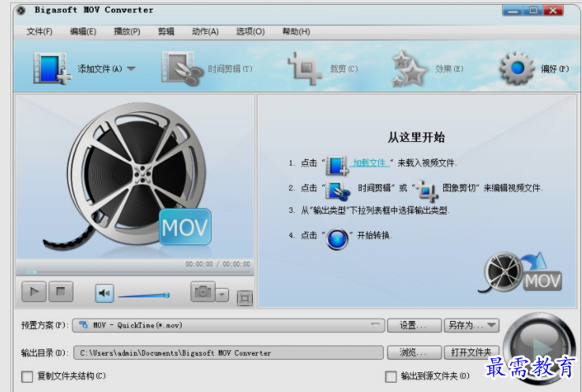Open the 选项(O) menu
This screenshot has width=582, height=392.
click(x=250, y=32)
